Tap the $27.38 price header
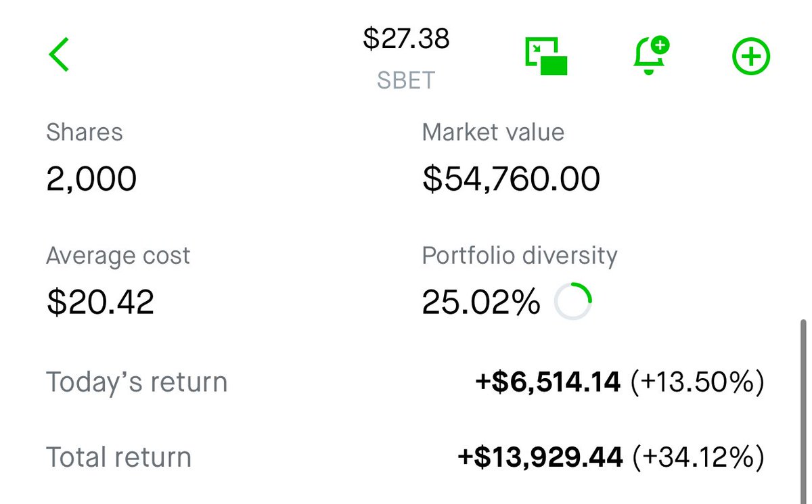The image size is (812, 504). click(x=406, y=39)
